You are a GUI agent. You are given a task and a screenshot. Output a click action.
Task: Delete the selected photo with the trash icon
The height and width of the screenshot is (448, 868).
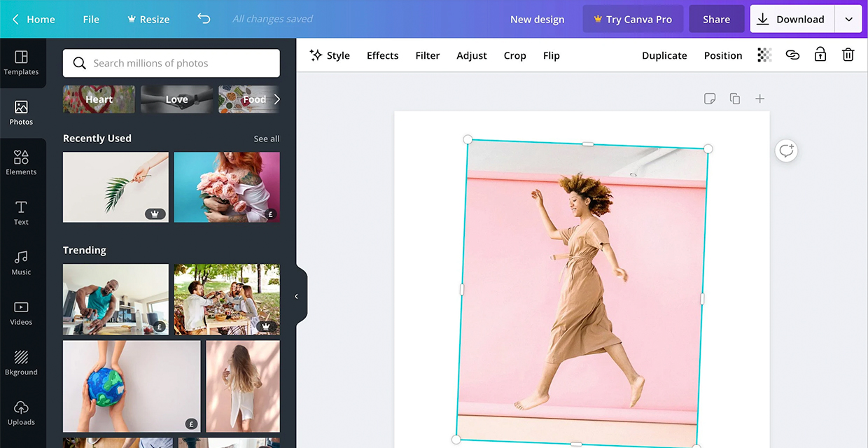(848, 55)
